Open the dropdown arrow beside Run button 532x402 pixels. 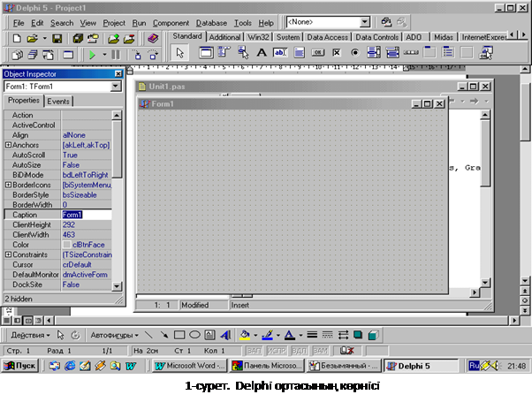coord(104,55)
